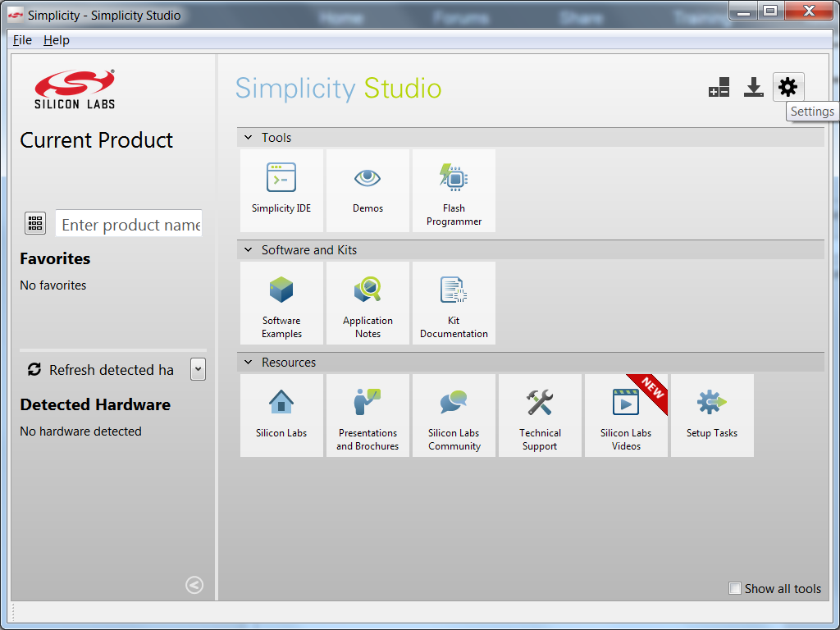
Task: Open Kit Documentation
Action: click(454, 302)
